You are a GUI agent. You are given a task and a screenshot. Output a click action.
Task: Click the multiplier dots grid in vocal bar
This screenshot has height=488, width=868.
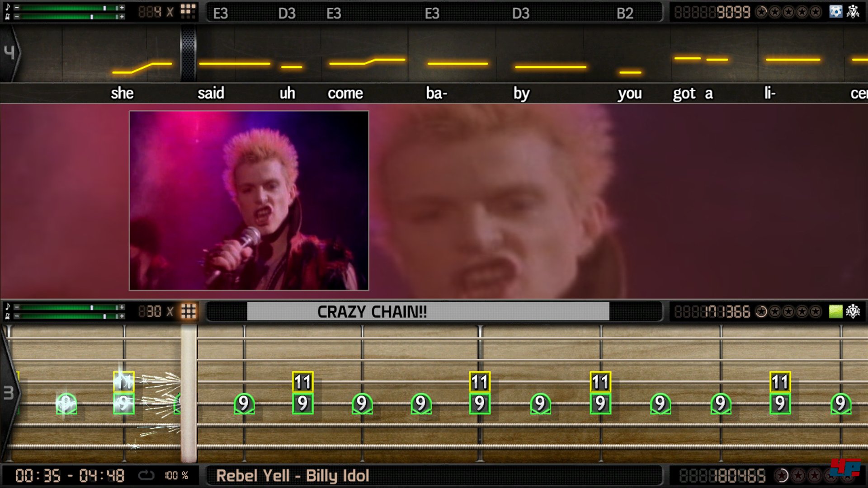point(188,11)
